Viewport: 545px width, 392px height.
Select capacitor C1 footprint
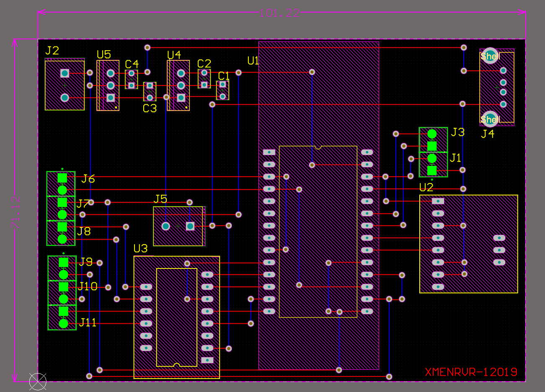(222, 90)
